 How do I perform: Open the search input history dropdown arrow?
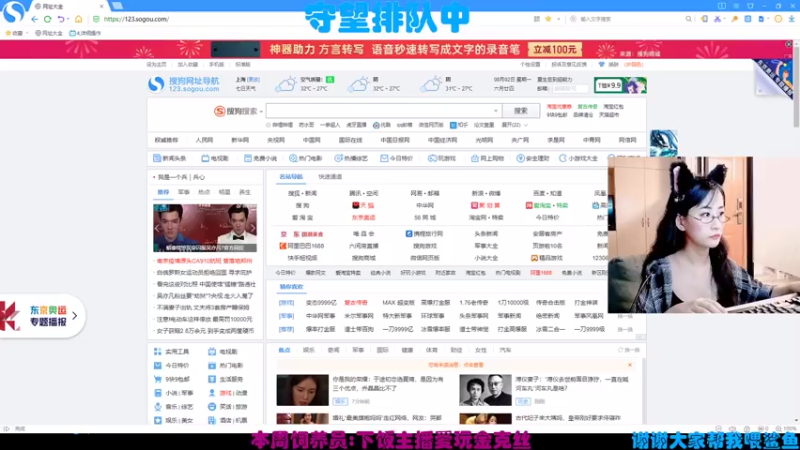(x=495, y=111)
